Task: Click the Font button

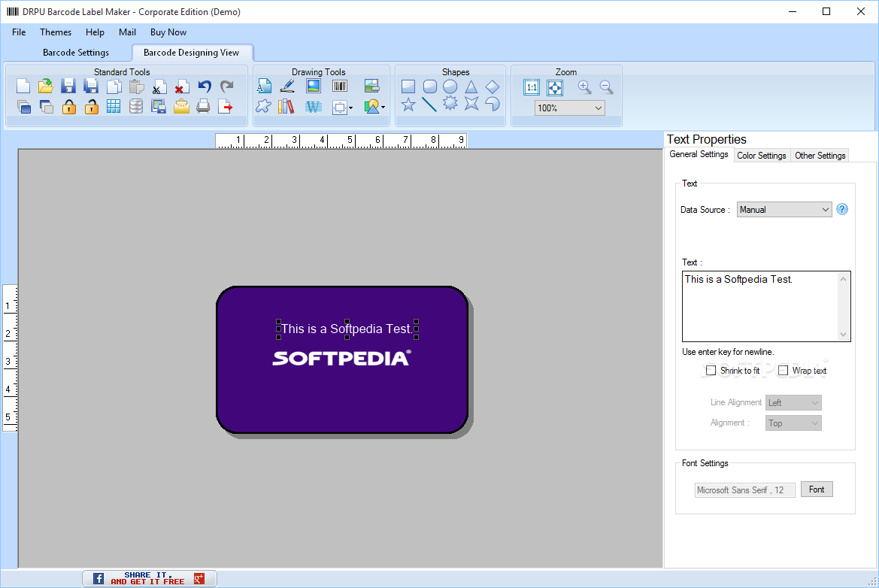Action: (817, 489)
